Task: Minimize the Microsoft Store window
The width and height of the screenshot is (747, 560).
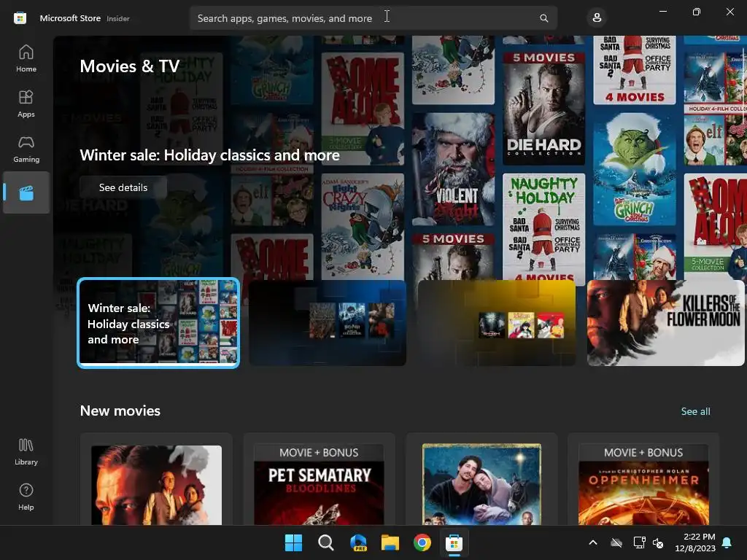Action: 663,12
